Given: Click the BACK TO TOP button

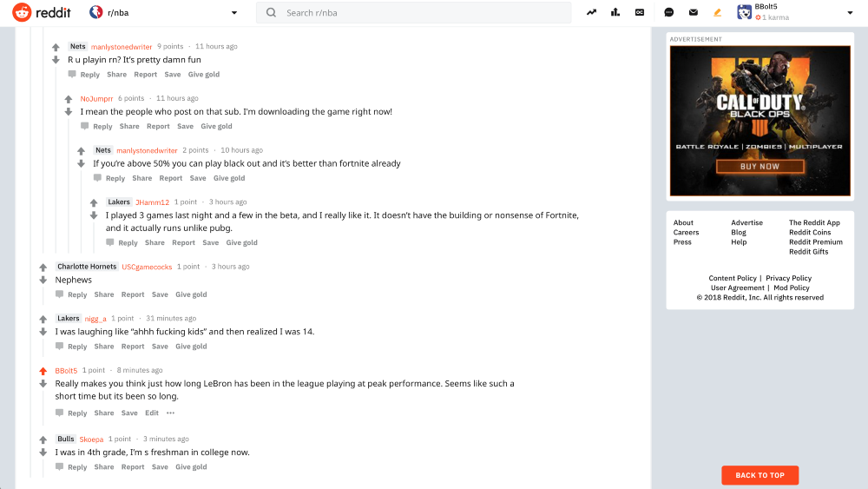Looking at the screenshot, I should pyautogui.click(x=759, y=475).
